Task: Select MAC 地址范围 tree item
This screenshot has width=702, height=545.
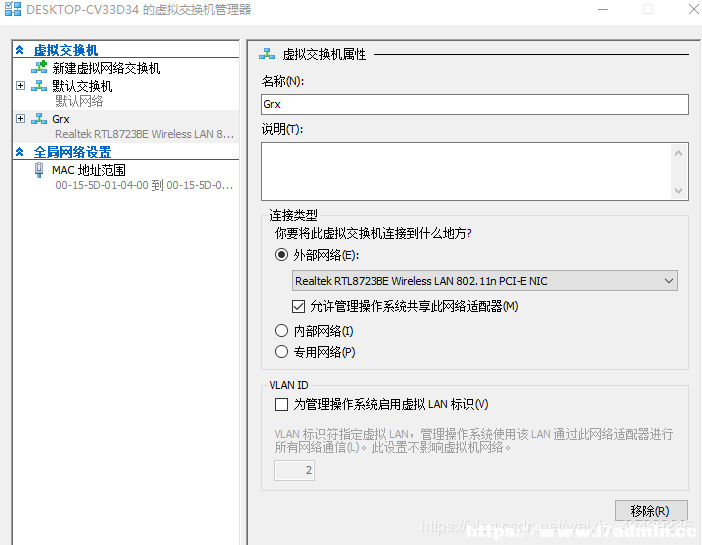Action: [x=89, y=170]
